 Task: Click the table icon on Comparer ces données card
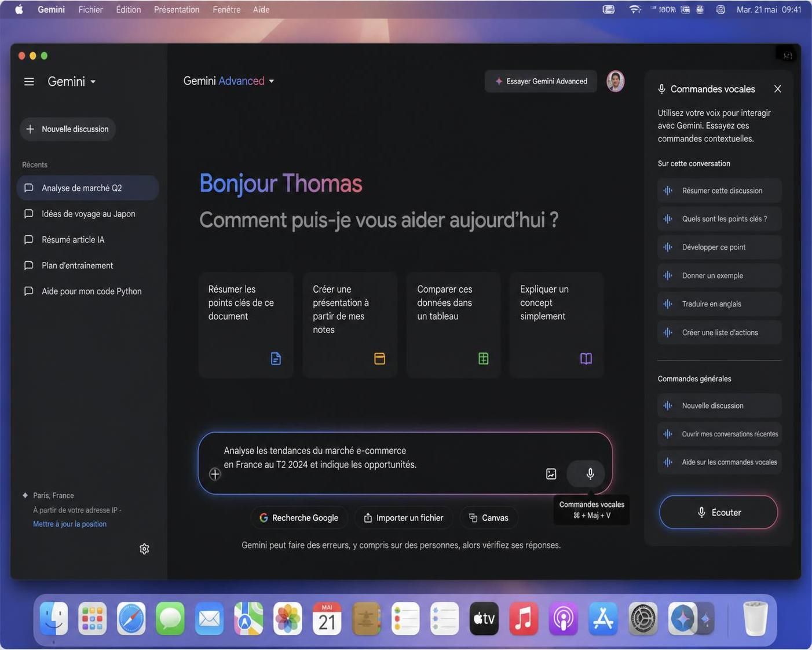484,359
